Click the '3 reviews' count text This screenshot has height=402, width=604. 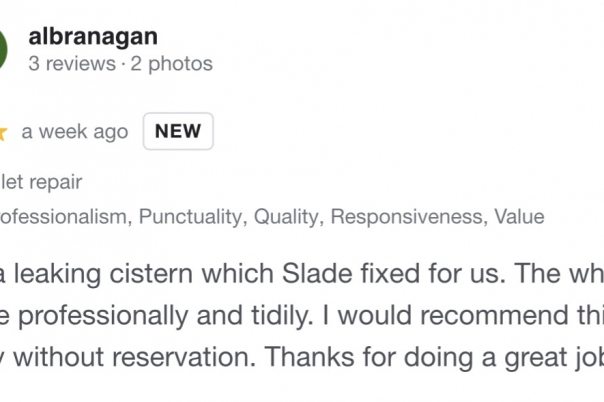pyautogui.click(x=72, y=64)
